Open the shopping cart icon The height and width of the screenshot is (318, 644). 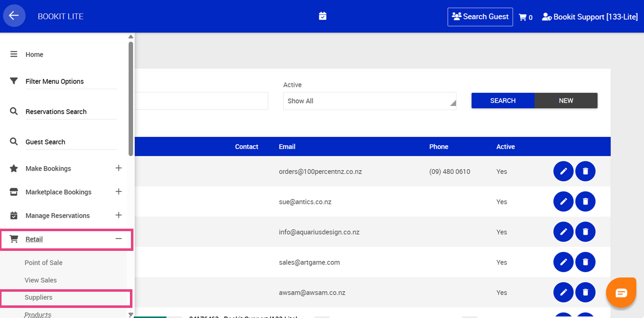(523, 17)
